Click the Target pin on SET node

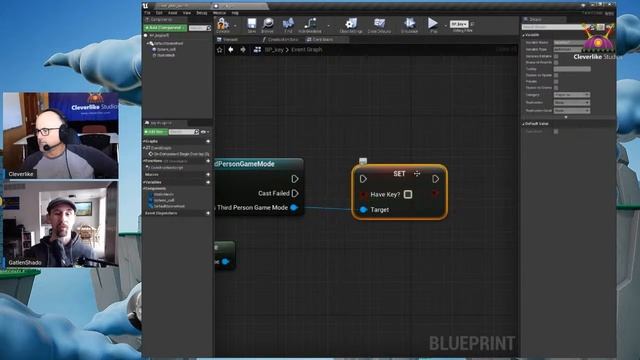tap(363, 209)
